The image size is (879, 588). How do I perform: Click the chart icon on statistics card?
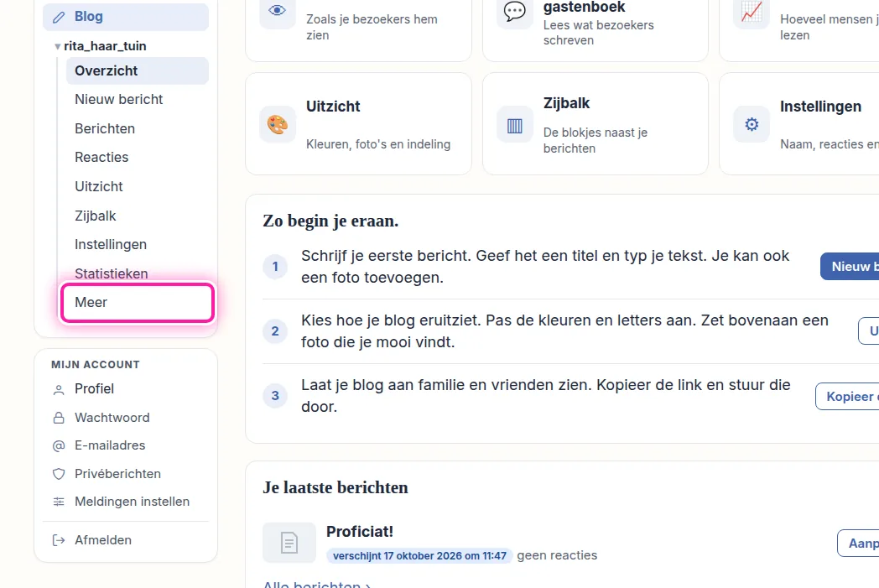(752, 10)
